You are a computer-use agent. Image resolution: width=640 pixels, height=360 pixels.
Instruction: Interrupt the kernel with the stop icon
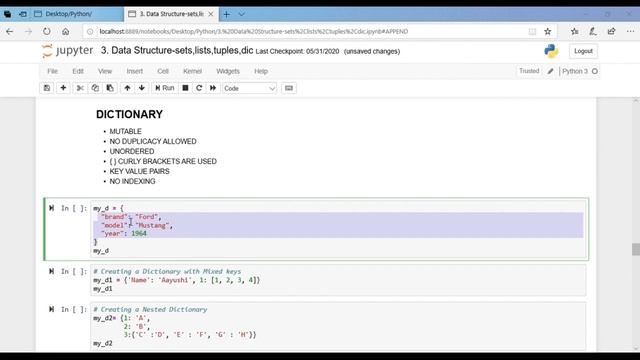pyautogui.click(x=185, y=88)
